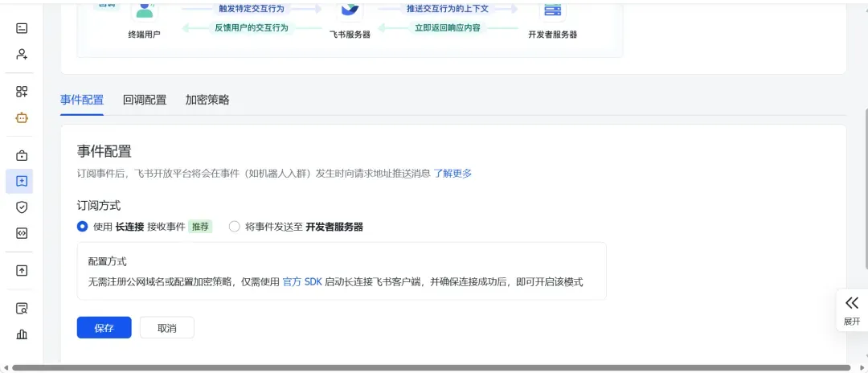Click the blue 保存 button
Viewport: 868px width, 373px height.
pyautogui.click(x=104, y=328)
